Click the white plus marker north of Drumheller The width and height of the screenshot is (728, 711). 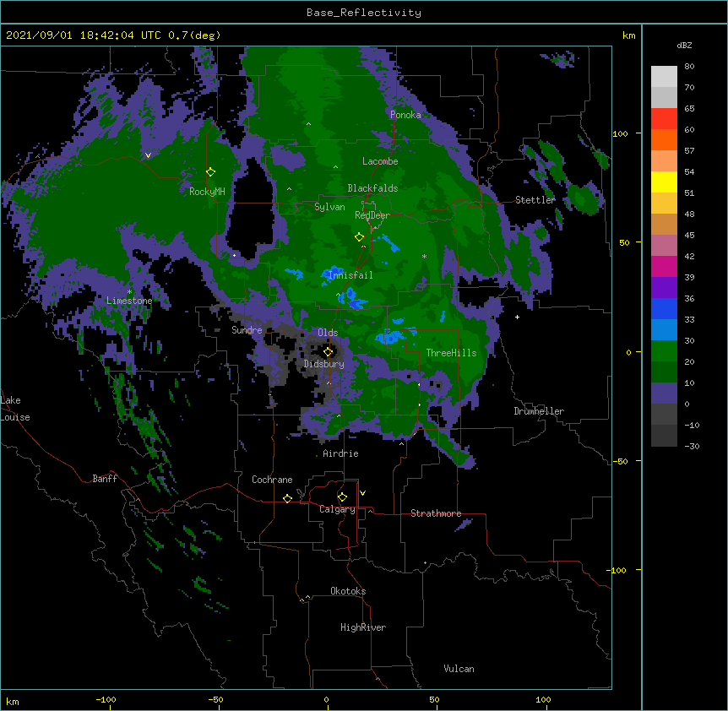517,317
